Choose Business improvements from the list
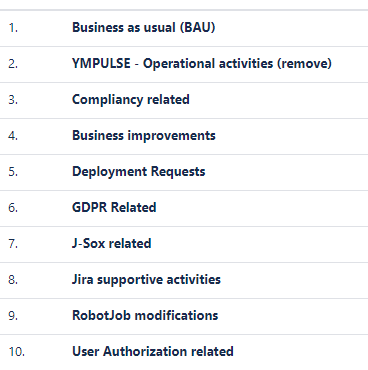 [x=144, y=136]
